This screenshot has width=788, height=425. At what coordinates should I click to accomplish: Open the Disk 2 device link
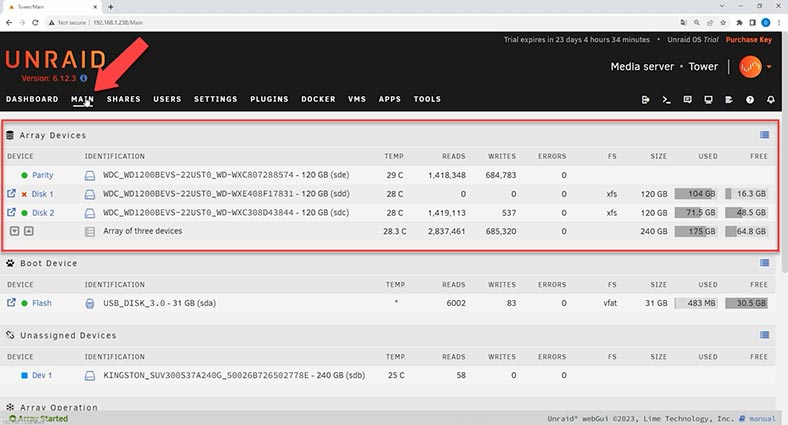pyautogui.click(x=43, y=212)
